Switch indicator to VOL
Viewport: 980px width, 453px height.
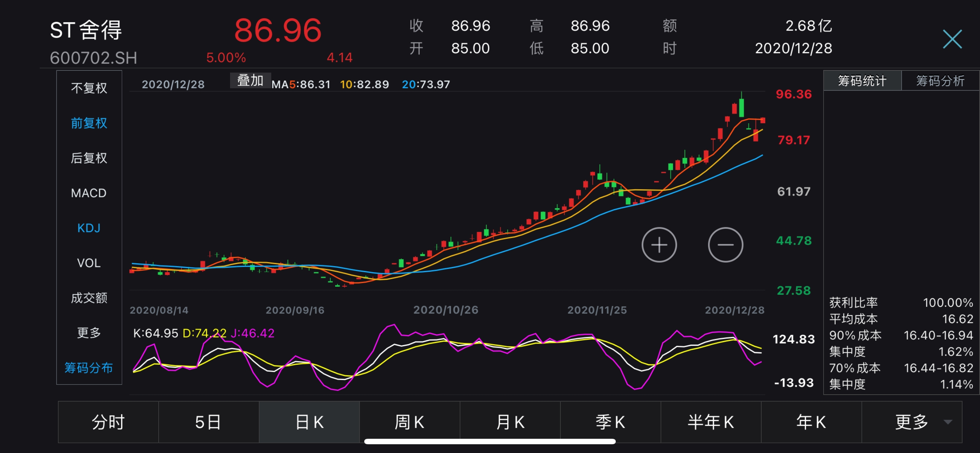click(89, 263)
